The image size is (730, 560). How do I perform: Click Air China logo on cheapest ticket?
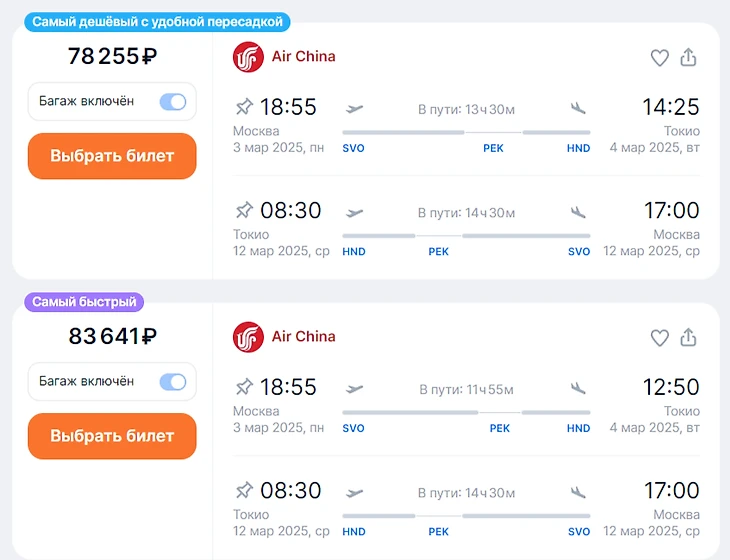[x=248, y=57]
